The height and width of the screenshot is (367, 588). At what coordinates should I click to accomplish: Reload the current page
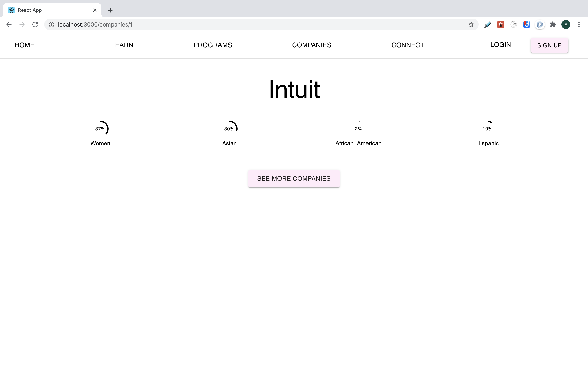click(35, 24)
